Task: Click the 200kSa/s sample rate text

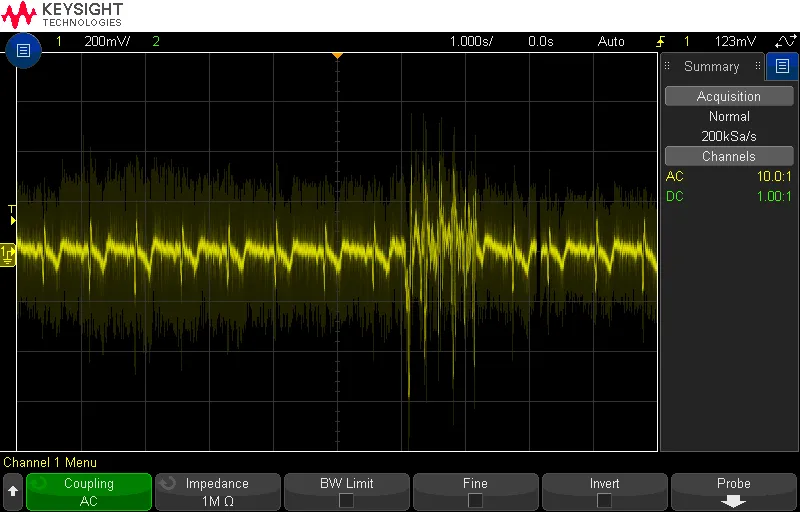Action: [x=729, y=136]
